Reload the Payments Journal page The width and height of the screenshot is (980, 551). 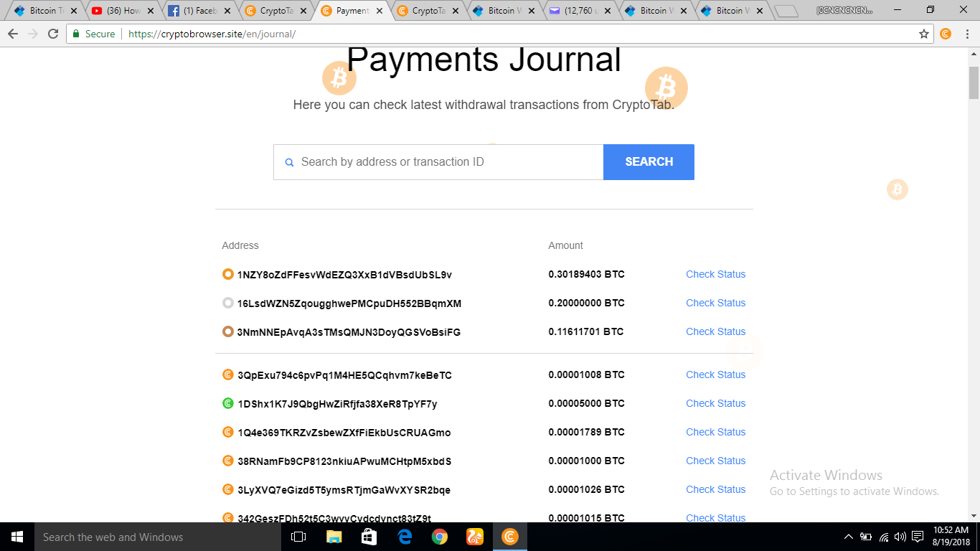53,34
